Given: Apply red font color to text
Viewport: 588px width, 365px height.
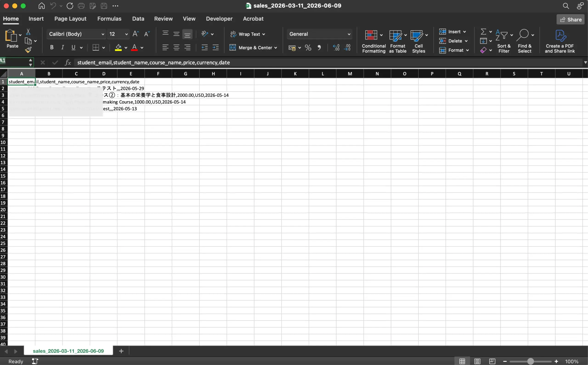Looking at the screenshot, I should [x=134, y=48].
